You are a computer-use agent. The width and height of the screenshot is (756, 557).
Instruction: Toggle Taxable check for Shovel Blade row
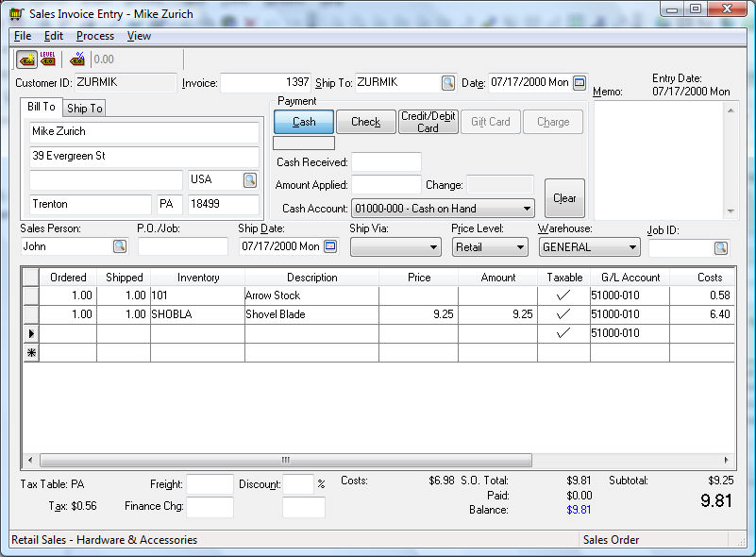[x=563, y=314]
